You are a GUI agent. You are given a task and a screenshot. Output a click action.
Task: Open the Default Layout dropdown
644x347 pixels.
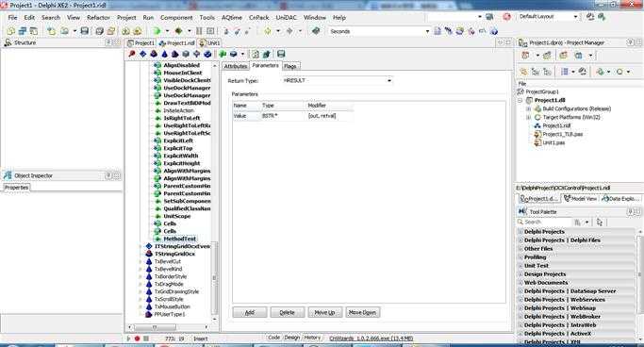[x=575, y=17]
